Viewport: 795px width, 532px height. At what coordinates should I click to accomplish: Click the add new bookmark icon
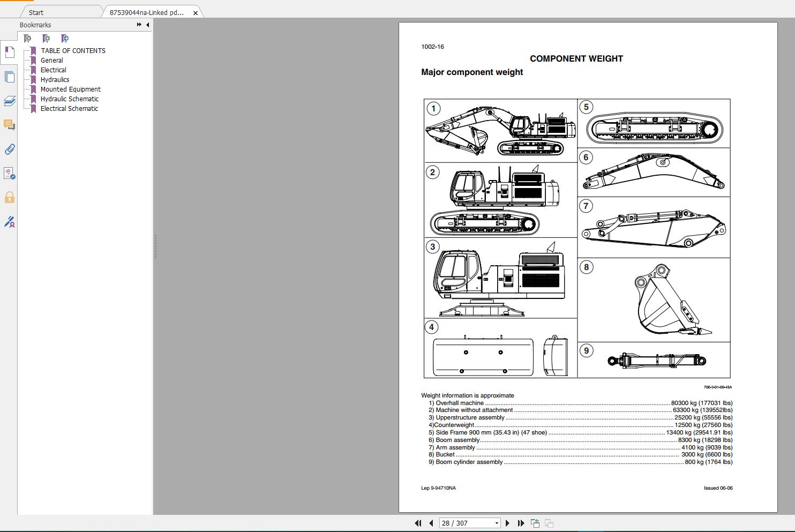[x=46, y=39]
